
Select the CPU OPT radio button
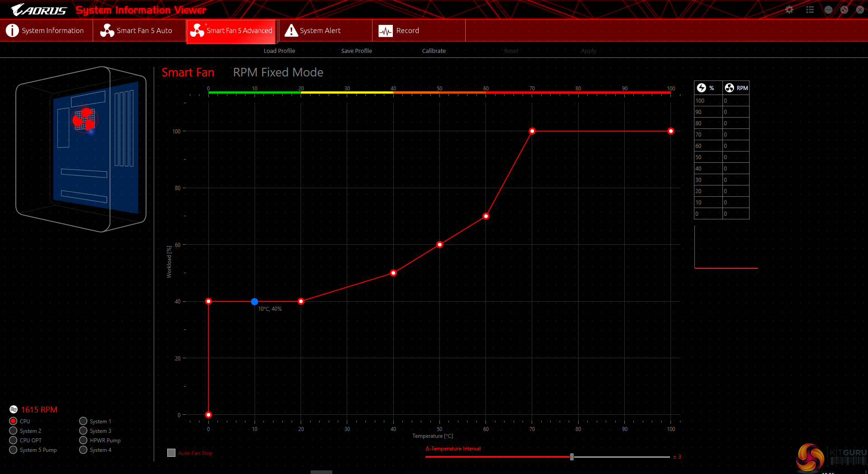[x=13, y=440]
